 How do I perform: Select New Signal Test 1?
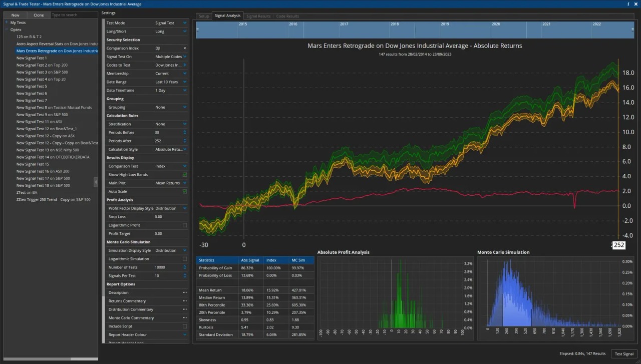click(x=32, y=58)
